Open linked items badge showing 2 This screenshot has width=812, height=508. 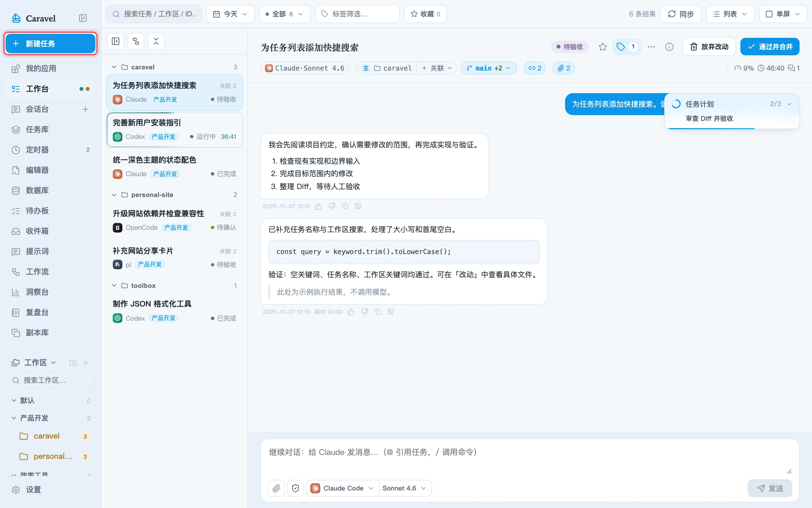coord(535,68)
